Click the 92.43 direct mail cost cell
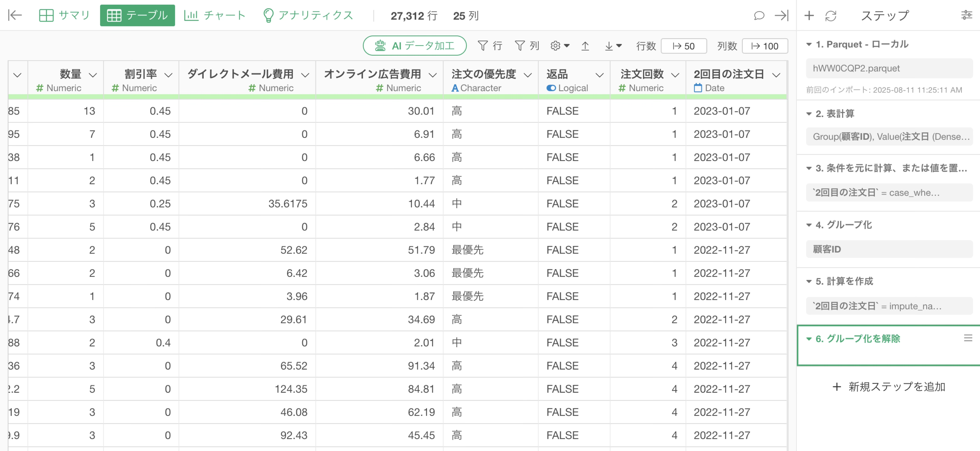 [x=247, y=435]
